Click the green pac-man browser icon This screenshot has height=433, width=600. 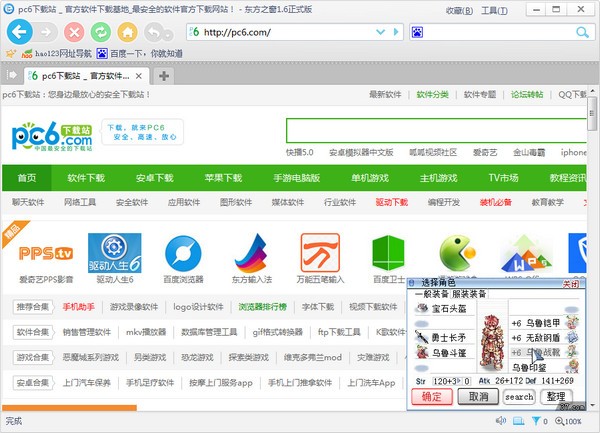(x=457, y=253)
